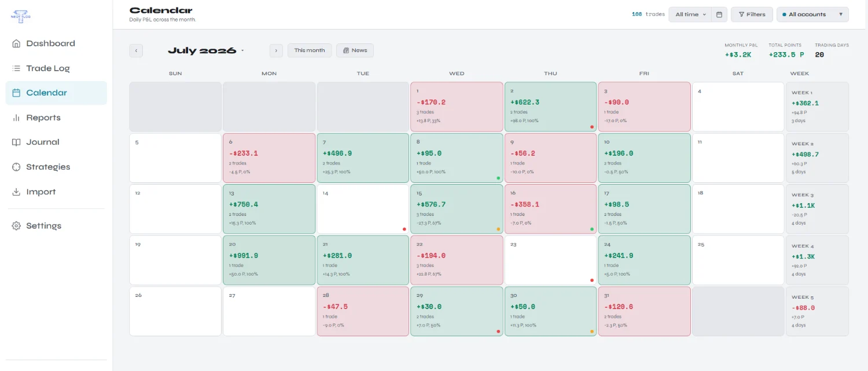Click the Journal book icon
The height and width of the screenshot is (371, 868).
pos(16,142)
